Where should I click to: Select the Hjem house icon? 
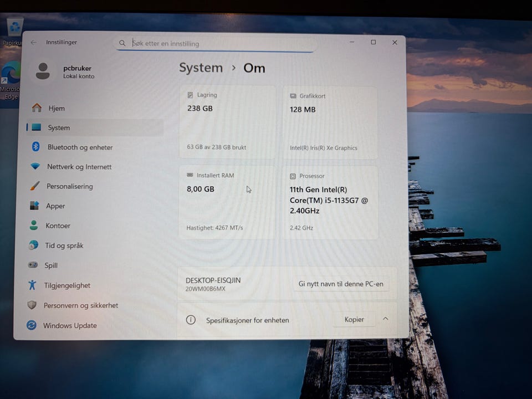click(x=37, y=108)
